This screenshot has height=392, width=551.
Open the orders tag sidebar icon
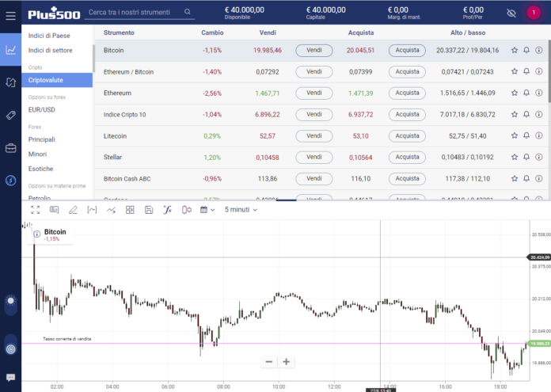coord(10,116)
